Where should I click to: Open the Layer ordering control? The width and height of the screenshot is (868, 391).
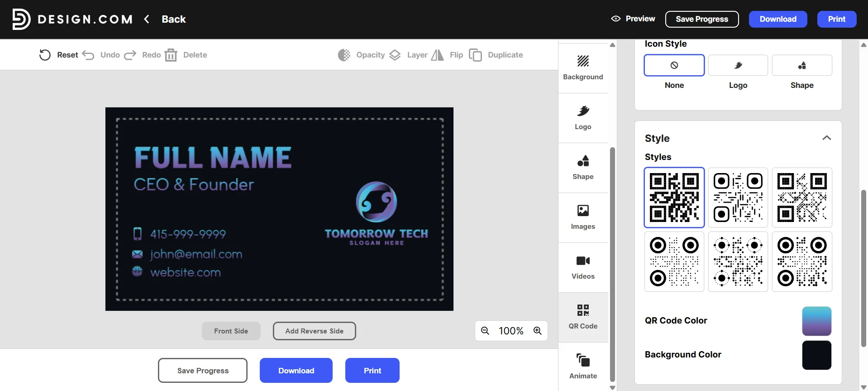[x=408, y=55]
